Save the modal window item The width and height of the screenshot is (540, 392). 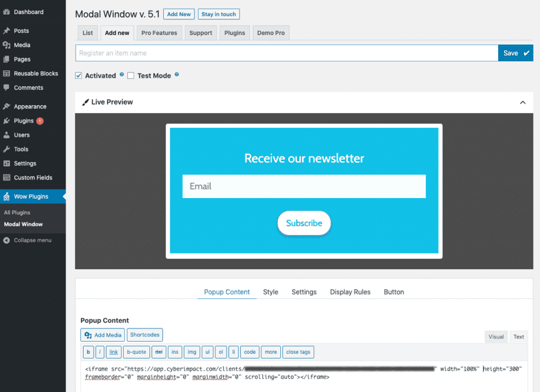coord(516,53)
